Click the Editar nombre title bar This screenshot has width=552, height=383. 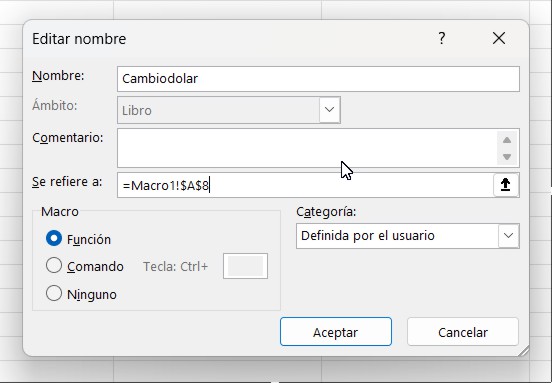click(229, 38)
